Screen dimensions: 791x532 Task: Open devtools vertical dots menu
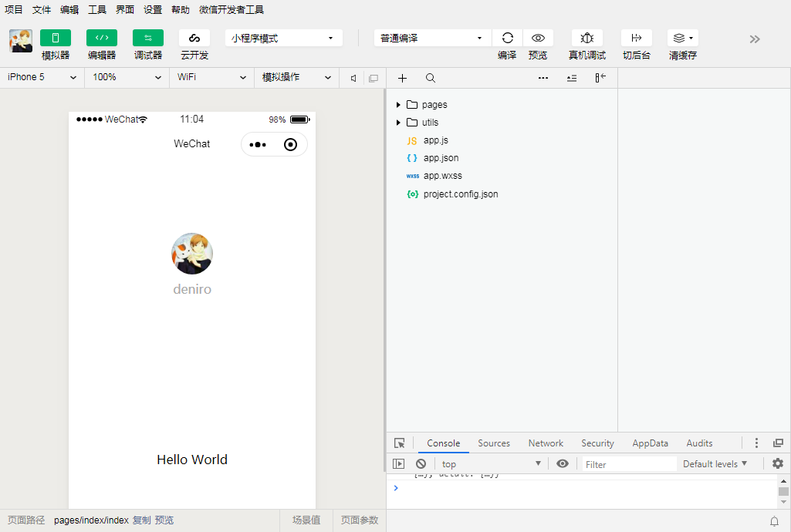(756, 443)
